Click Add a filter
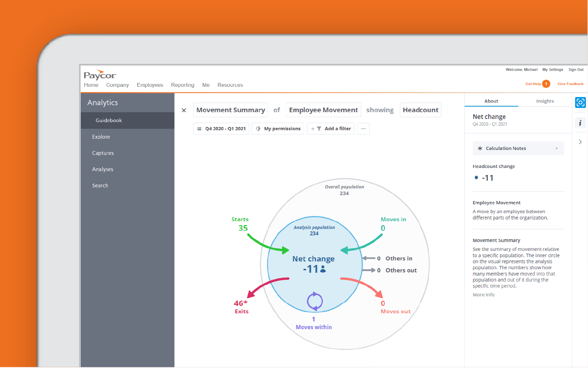Viewport: 588px width, 368px height. [x=331, y=129]
